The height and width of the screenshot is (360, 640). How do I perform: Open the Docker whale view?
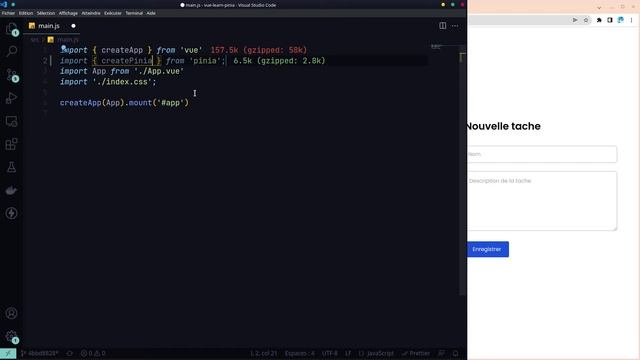coord(11,190)
